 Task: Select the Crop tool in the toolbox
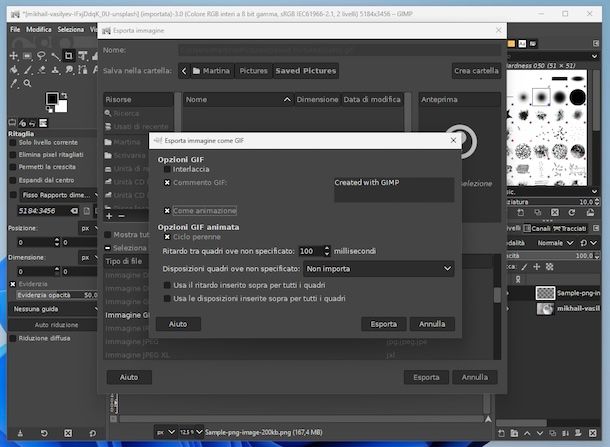coord(68,56)
